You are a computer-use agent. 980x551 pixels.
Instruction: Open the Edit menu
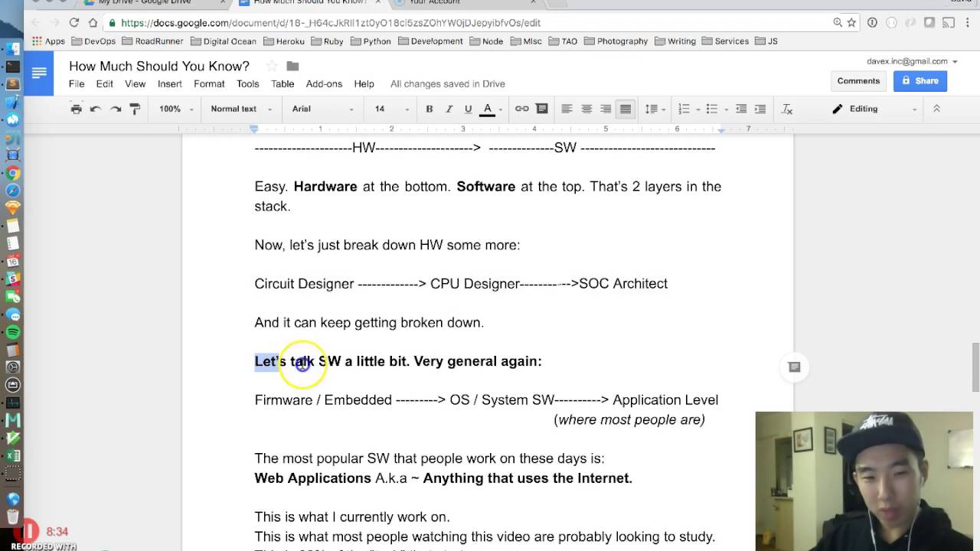click(104, 83)
